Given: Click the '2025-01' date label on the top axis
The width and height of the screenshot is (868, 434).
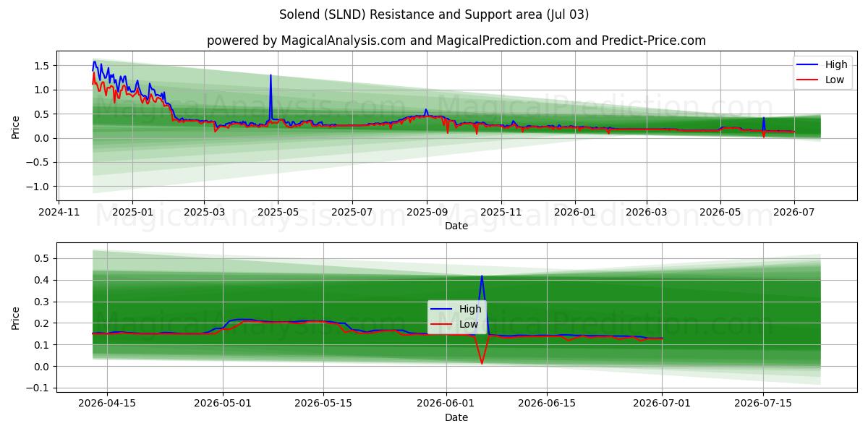Looking at the screenshot, I should [x=132, y=213].
